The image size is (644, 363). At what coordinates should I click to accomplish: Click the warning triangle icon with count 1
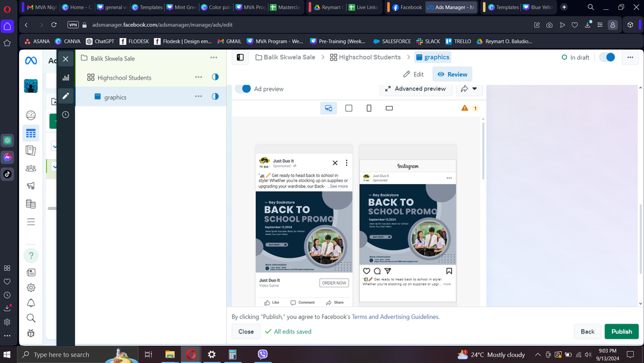[x=464, y=108]
